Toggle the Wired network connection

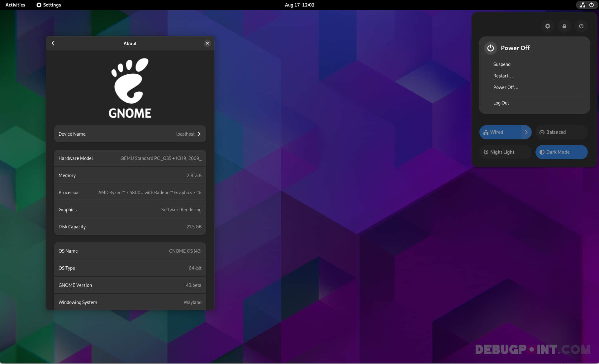pyautogui.click(x=498, y=132)
